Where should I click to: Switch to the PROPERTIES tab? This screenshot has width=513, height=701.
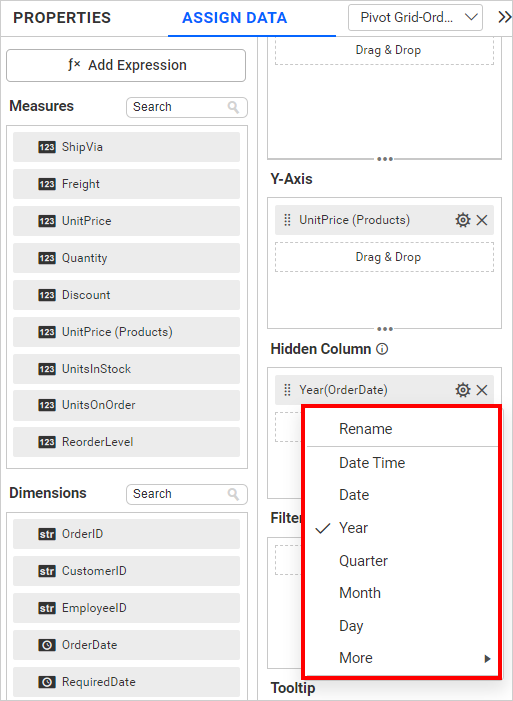(x=62, y=17)
